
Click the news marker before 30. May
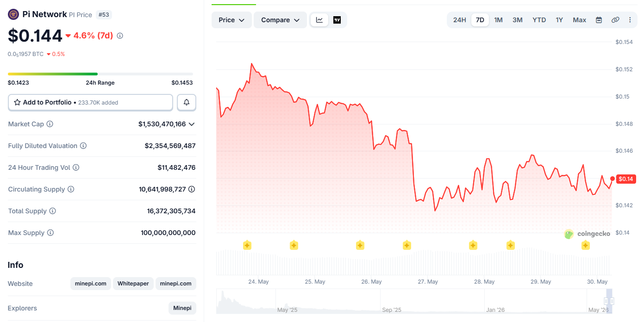[586, 245]
